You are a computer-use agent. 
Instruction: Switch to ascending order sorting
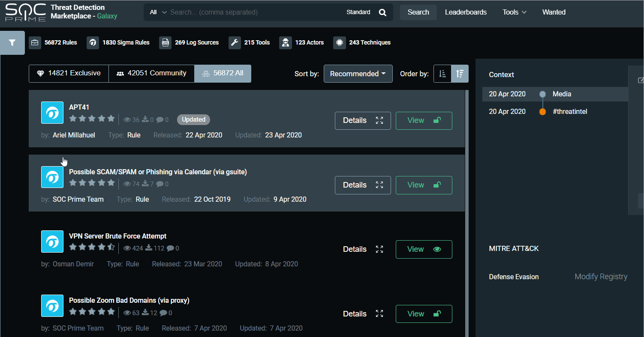point(442,74)
